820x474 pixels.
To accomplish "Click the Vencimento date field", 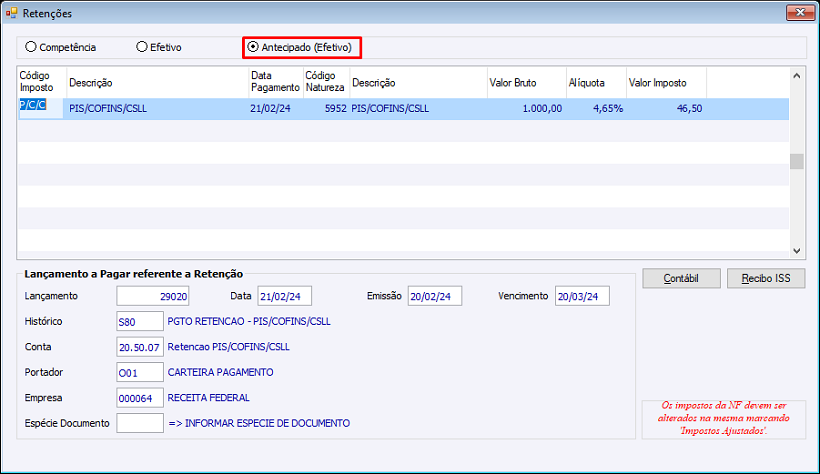I will pyautogui.click(x=582, y=296).
